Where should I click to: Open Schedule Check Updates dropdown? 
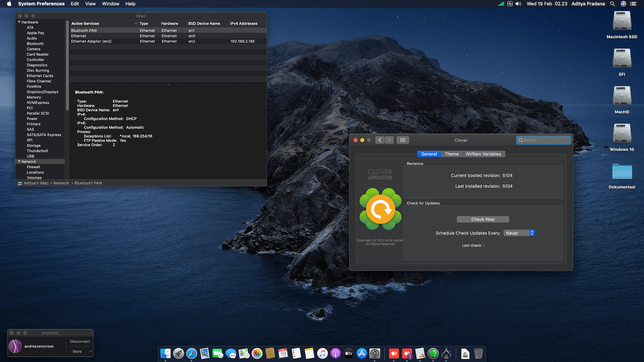(519, 233)
